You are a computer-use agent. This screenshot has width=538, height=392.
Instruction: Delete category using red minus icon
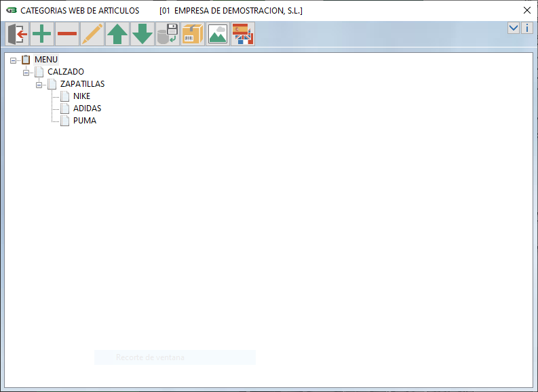pos(67,34)
